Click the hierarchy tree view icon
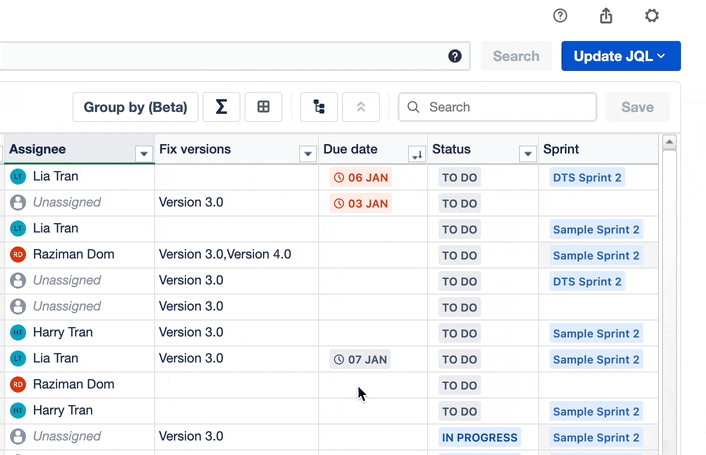706x455 pixels. click(x=319, y=107)
